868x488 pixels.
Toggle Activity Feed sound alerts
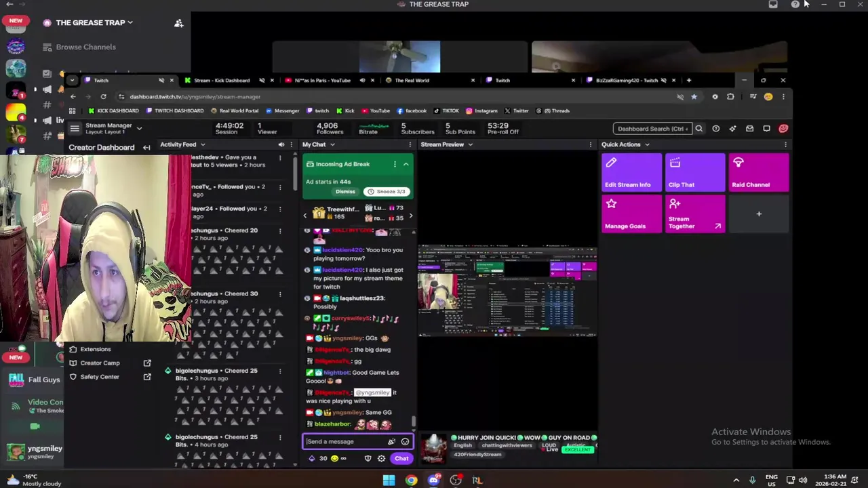281,144
